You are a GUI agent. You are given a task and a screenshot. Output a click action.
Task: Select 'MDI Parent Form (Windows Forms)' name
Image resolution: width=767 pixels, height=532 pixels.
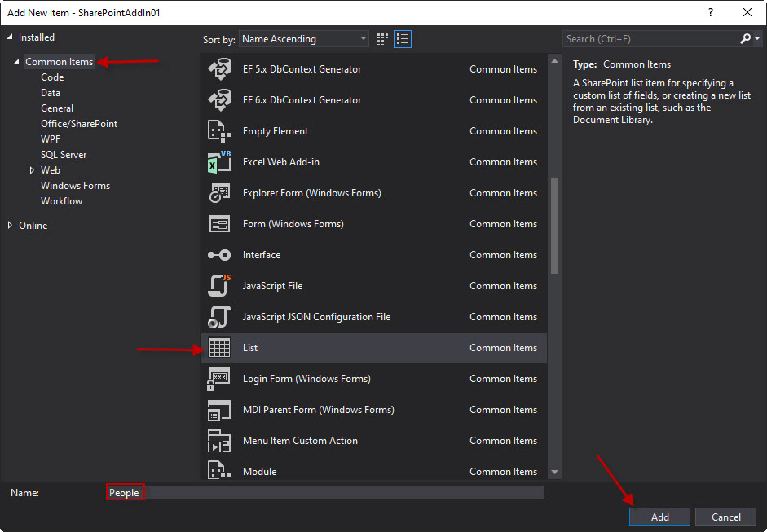click(x=319, y=410)
